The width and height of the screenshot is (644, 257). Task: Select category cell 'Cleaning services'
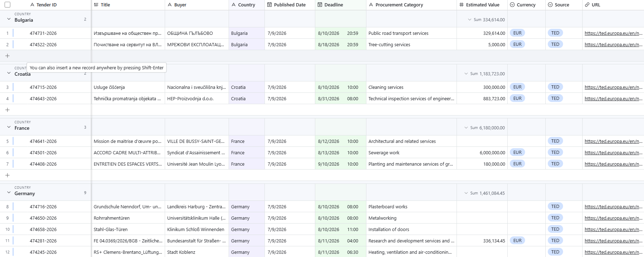(411, 87)
